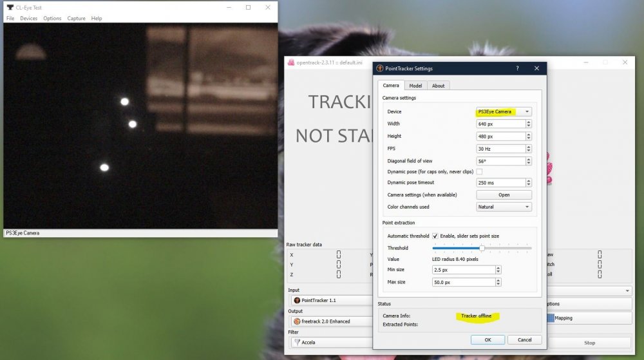
Task: Expand the profile dropdown arrow in opentrack
Action: pos(627,291)
